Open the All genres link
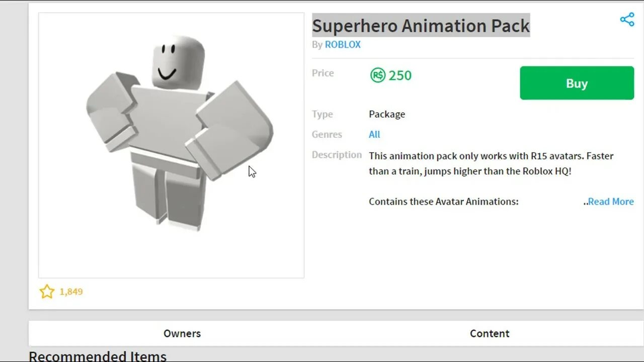Screen dimensions: 644x362 coord(374,134)
